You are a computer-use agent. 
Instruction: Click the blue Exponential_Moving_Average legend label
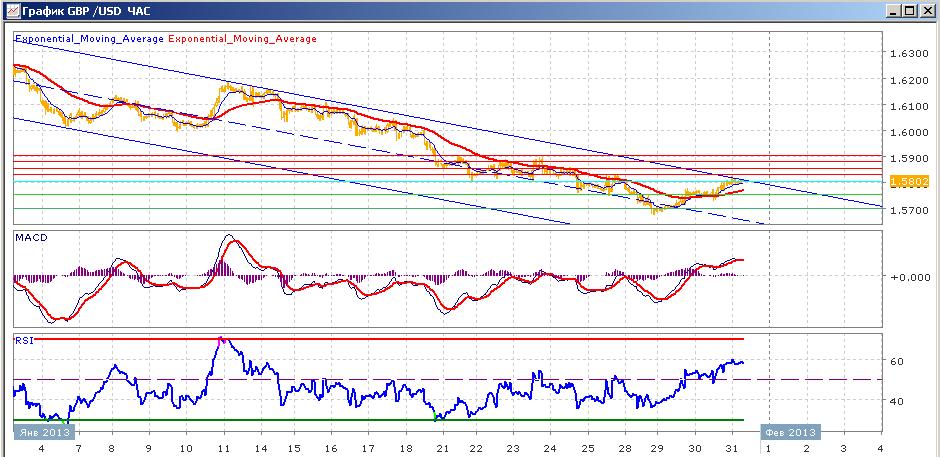pos(89,38)
